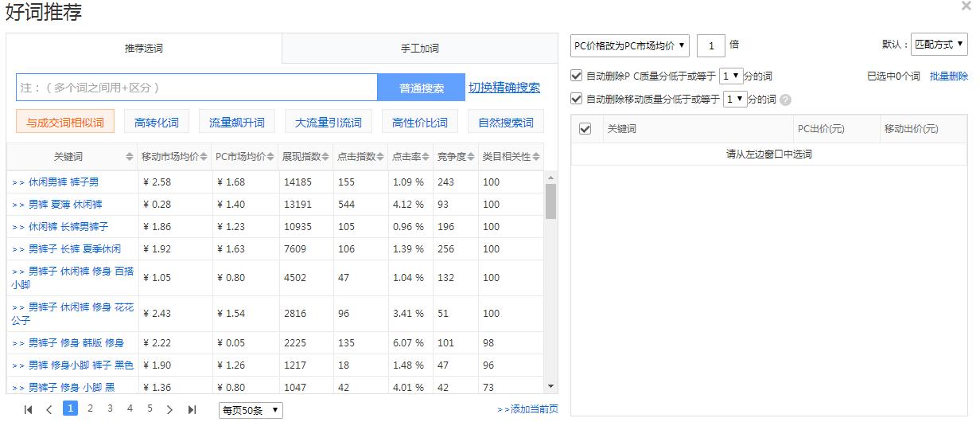
Task: Switch to the 推荐选词 tab
Action: point(144,49)
